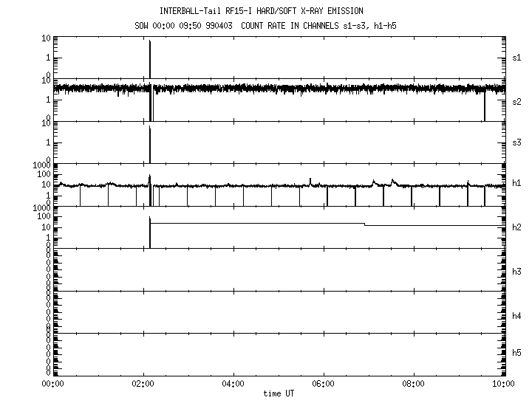Screen dimensions: 532x406
Task: Click the s2 channel label
Action: [x=516, y=100]
